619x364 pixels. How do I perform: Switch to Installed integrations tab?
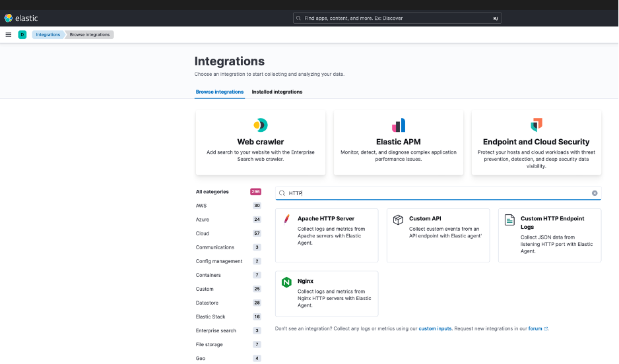point(277,92)
